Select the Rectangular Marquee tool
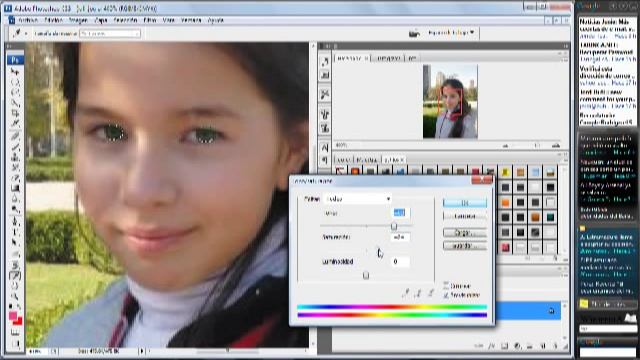Screen dimensions: 640x360 [x=15, y=82]
